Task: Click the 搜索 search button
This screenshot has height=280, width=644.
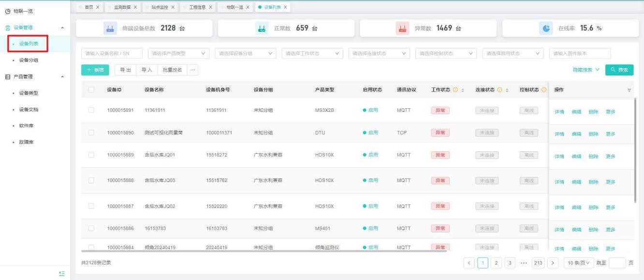Action: 619,70
